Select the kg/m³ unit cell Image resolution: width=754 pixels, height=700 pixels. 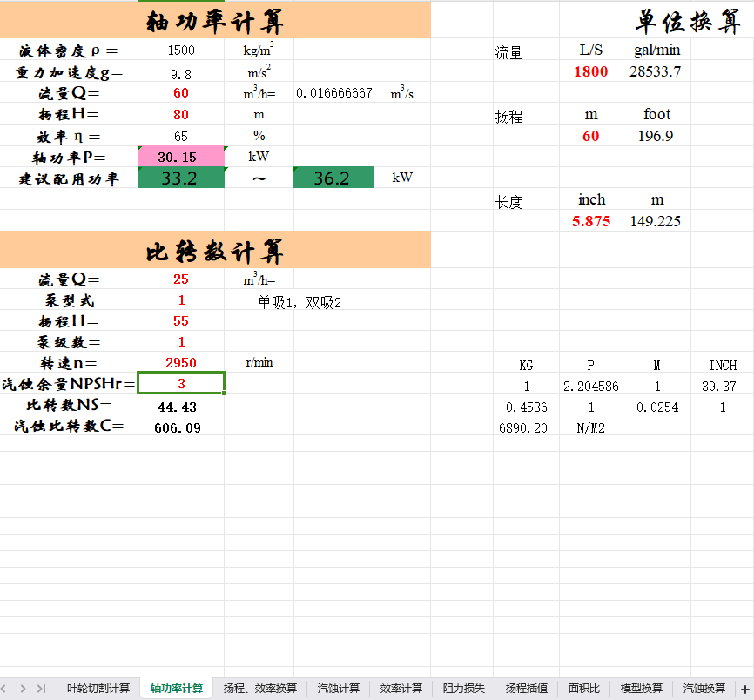(259, 50)
